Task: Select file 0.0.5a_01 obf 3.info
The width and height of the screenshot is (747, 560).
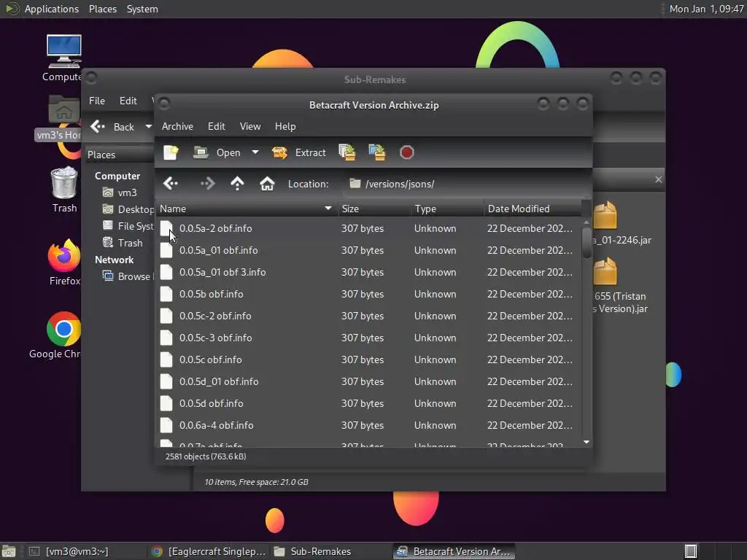Action: point(368,273)
